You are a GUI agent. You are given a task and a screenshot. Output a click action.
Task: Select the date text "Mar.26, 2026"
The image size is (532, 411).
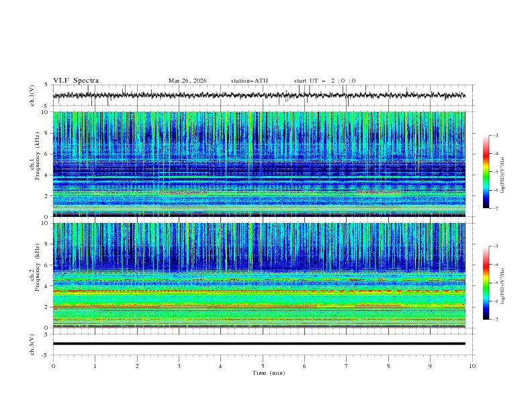[x=187, y=81]
